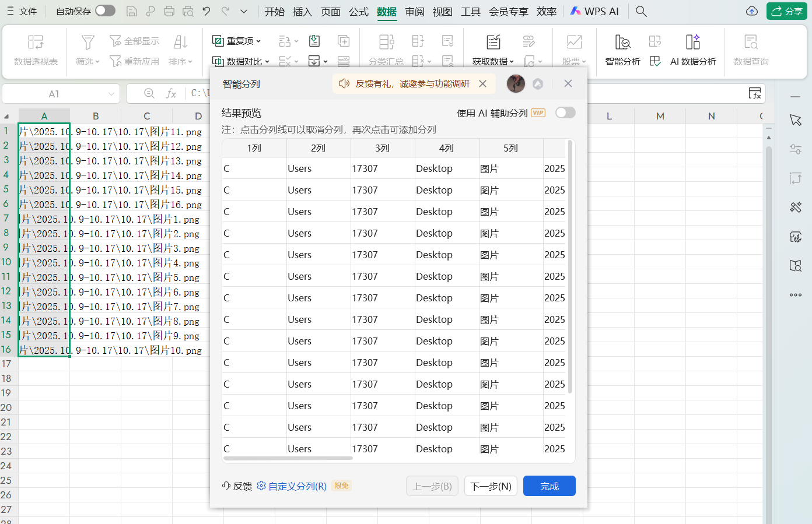Turn on 使用AI辅助分列
The image size is (812, 524).
click(564, 112)
